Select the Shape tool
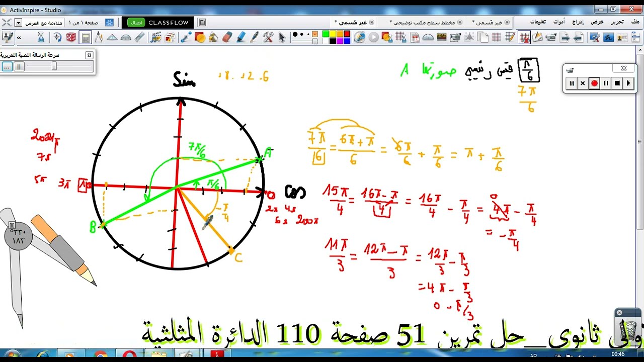Screen dimensions: 644x362 pyautogui.click(x=200, y=37)
